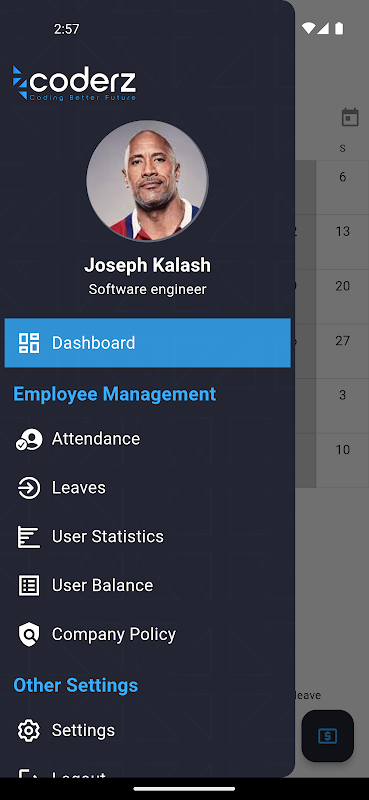The image size is (369, 800).
Task: Click the Settings gear icon
Action: pyautogui.click(x=29, y=731)
